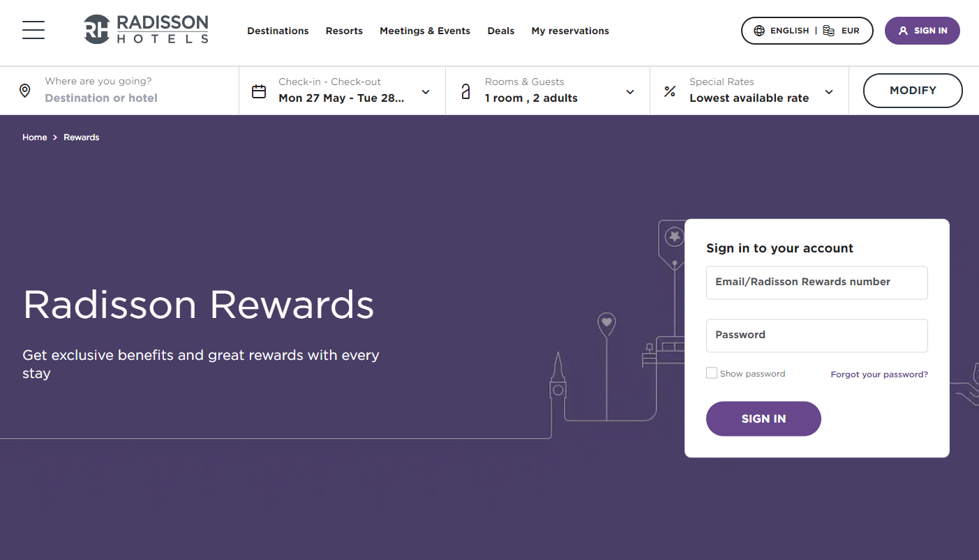Click the currency icon next to EUR
Viewport: 979px width, 560px height.
coord(828,30)
